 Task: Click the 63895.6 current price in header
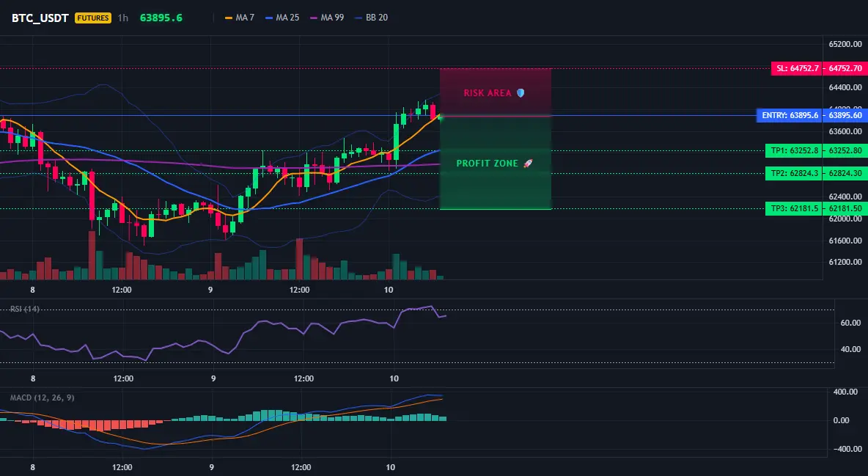161,18
